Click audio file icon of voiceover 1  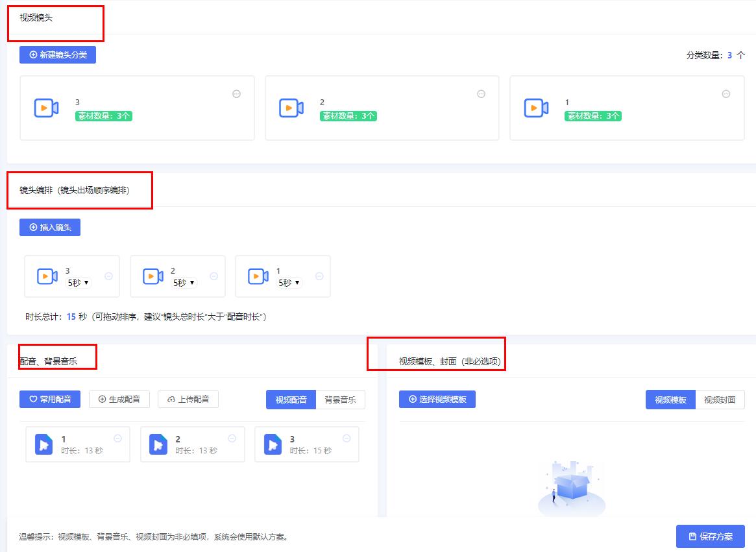pos(43,444)
